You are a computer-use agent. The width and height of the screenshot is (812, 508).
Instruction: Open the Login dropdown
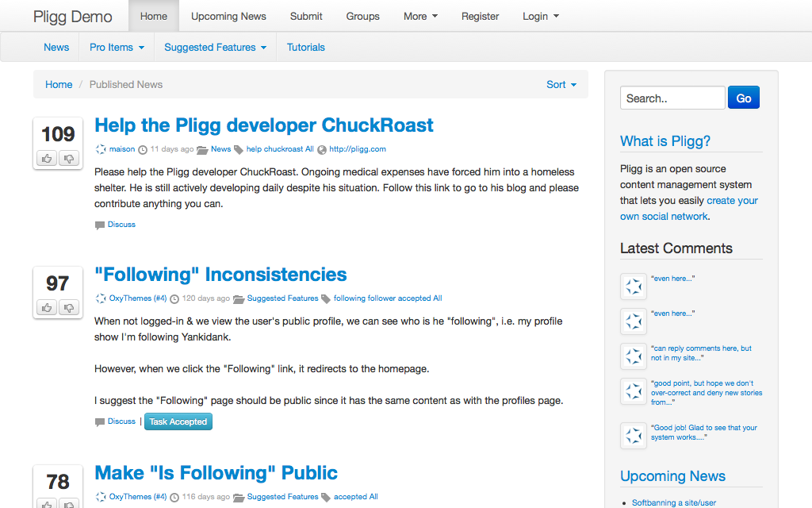(x=540, y=16)
